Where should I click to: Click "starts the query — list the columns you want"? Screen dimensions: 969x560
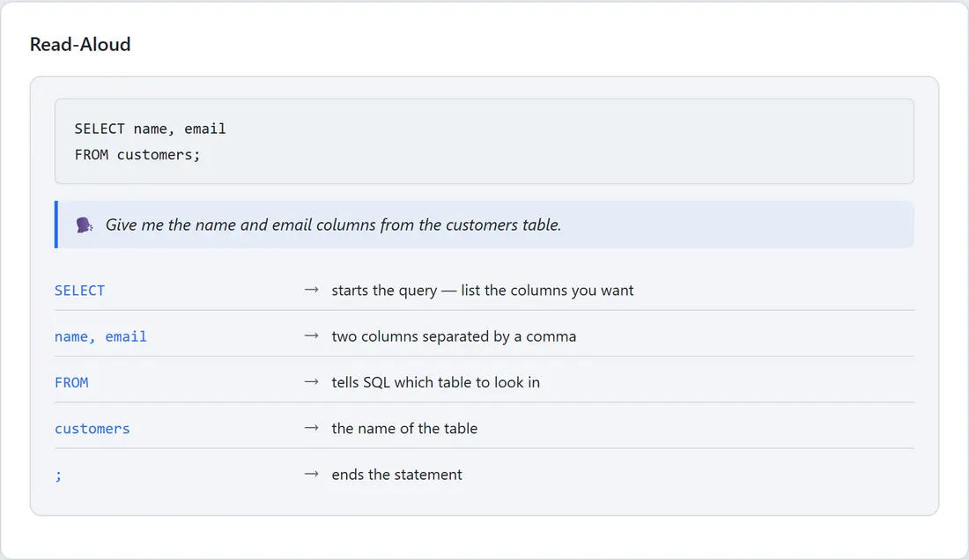(x=483, y=291)
